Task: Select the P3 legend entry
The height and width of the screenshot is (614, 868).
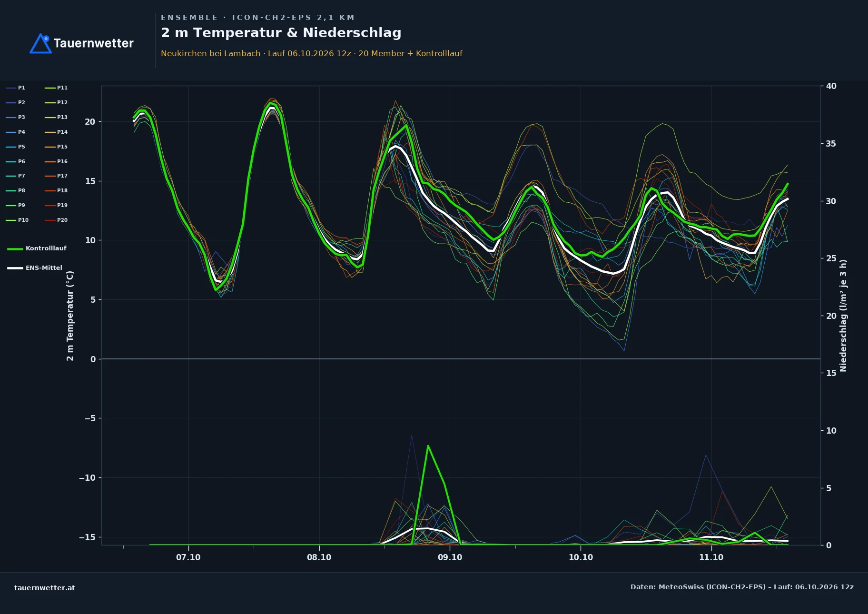Action: pyautogui.click(x=16, y=118)
